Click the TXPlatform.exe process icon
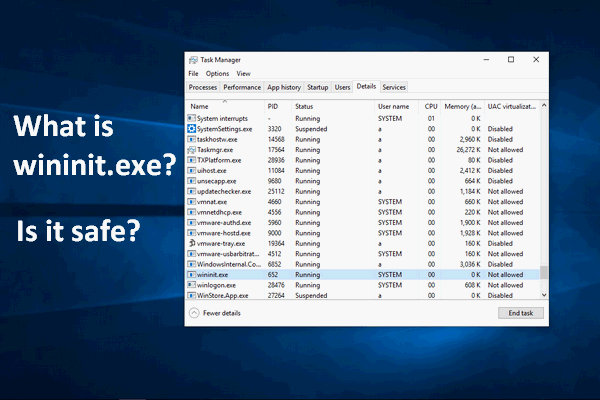The height and width of the screenshot is (400, 600). click(x=191, y=160)
